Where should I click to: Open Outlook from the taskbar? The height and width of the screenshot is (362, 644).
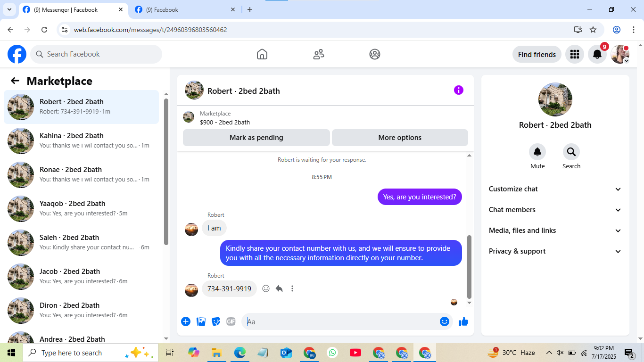tap(286, 353)
